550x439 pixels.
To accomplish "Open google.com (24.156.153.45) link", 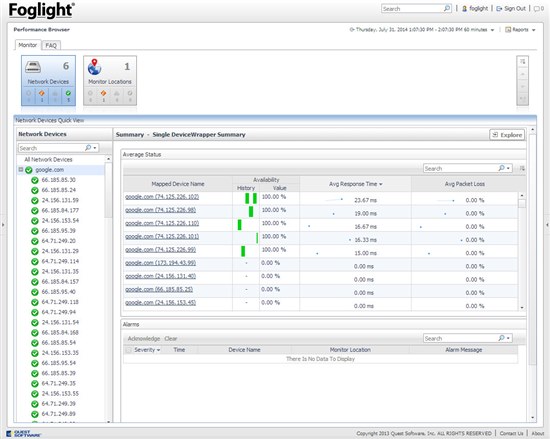I will click(x=161, y=303).
